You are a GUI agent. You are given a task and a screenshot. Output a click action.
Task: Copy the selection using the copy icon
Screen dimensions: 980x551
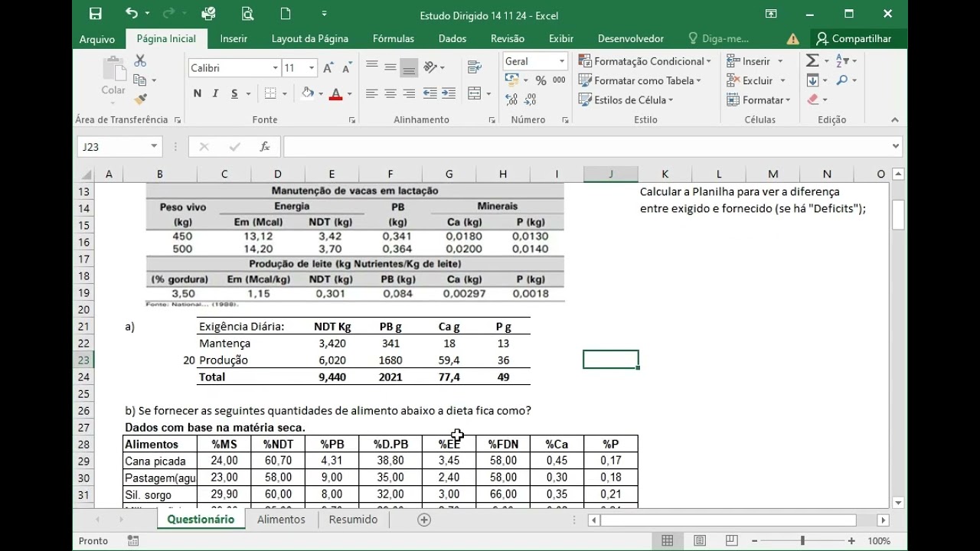[140, 80]
